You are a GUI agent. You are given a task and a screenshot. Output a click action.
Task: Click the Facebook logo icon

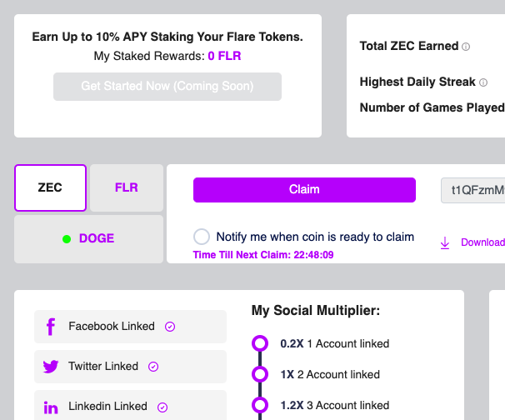51,327
